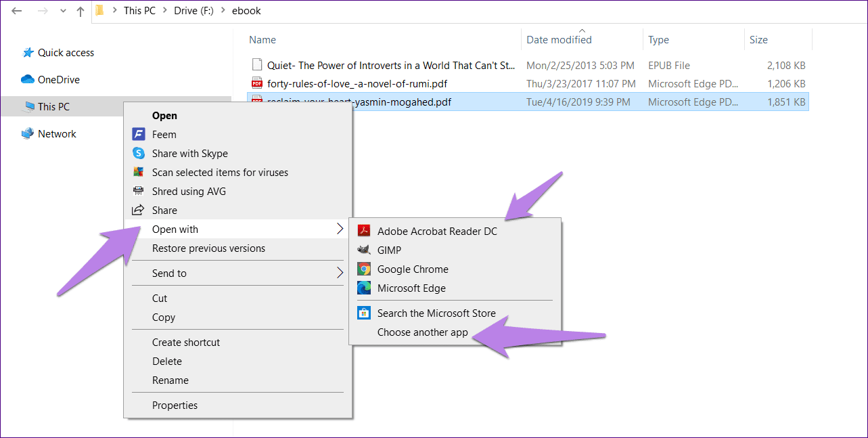The image size is (868, 438).
Task: Choose the GIMP app icon
Action: pyautogui.click(x=364, y=250)
